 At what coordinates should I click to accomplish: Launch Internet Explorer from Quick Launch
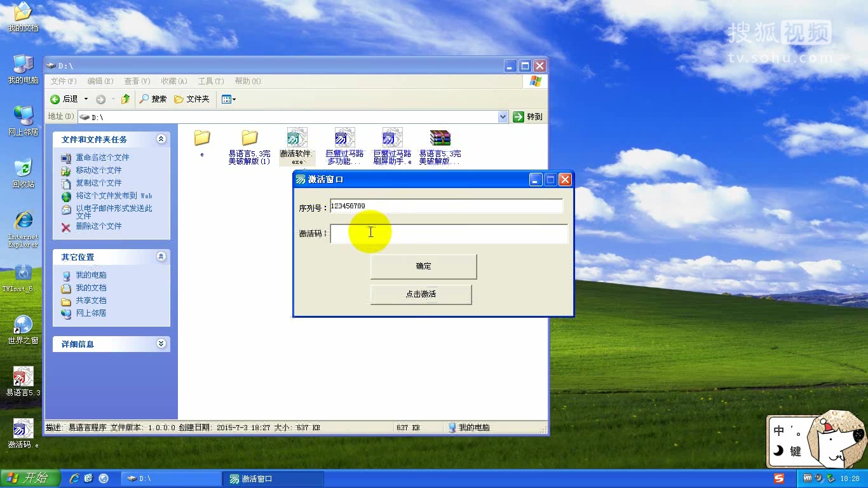click(74, 478)
